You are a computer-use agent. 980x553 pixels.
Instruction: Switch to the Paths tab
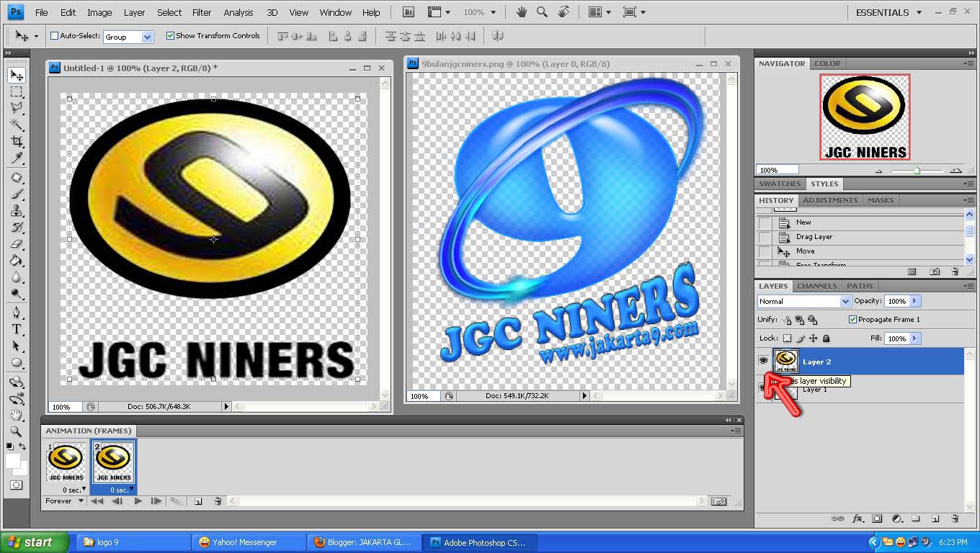click(860, 286)
